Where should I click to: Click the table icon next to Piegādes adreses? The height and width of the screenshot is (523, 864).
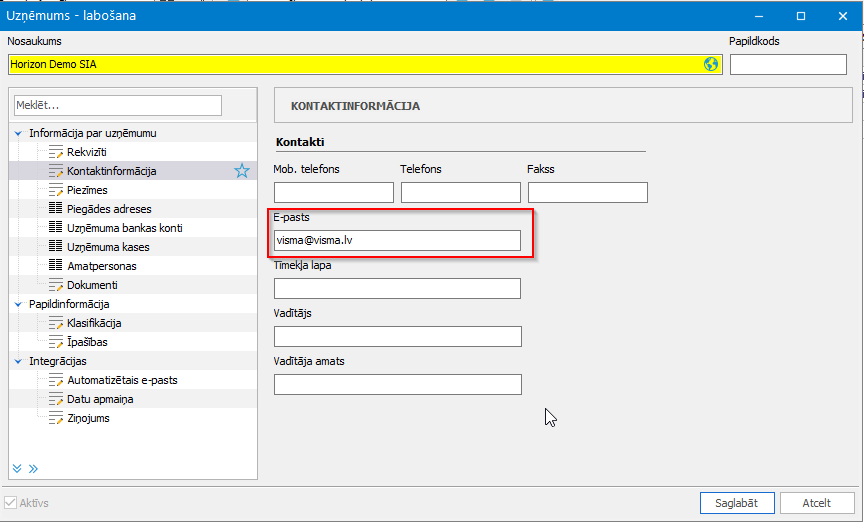tap(56, 209)
